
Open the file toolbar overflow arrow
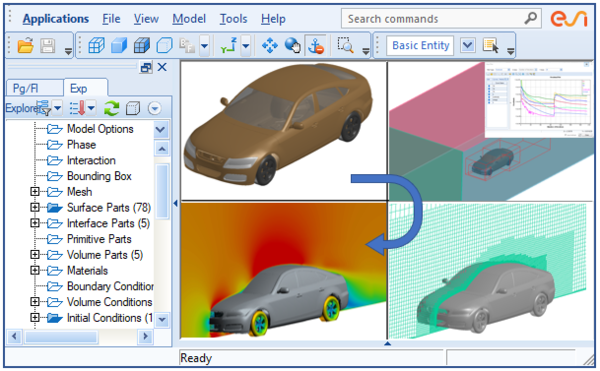68,50
